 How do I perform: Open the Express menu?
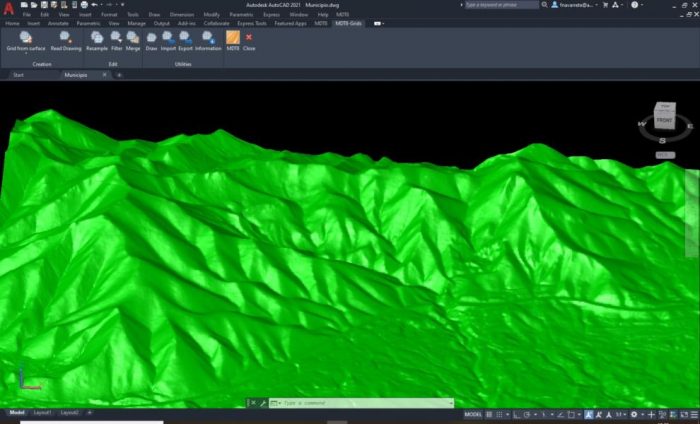point(271,15)
